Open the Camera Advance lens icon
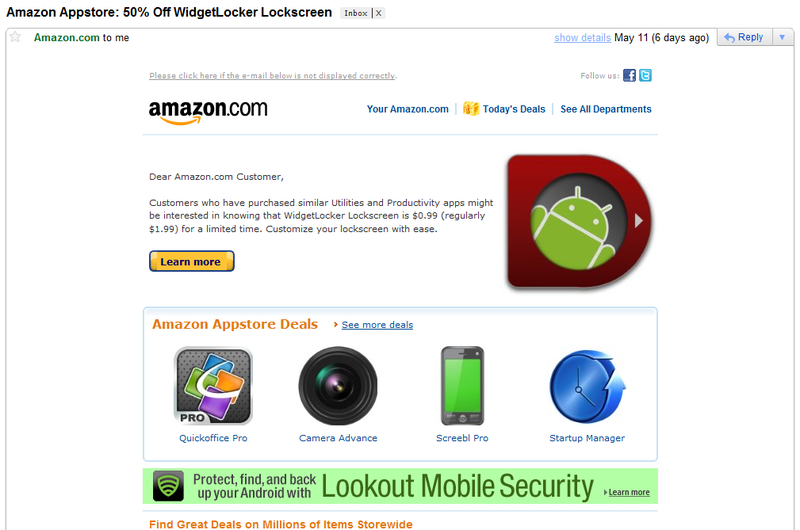The image size is (800, 530). 338,386
